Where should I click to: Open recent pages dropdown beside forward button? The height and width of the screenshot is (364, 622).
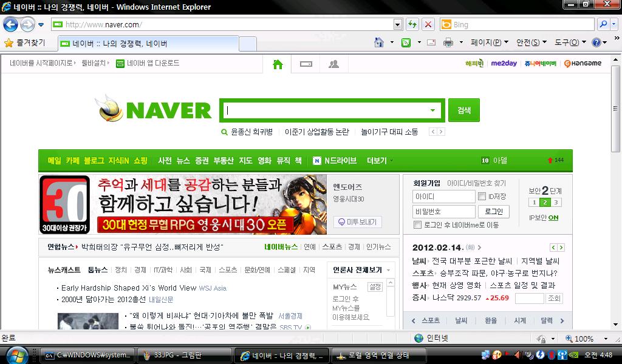click(41, 24)
